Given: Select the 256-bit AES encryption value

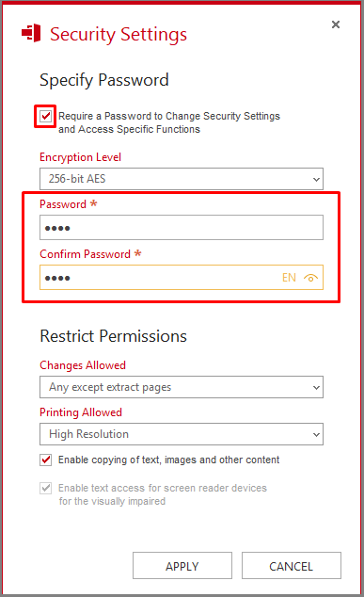Looking at the screenshot, I should pyautogui.click(x=77, y=179).
